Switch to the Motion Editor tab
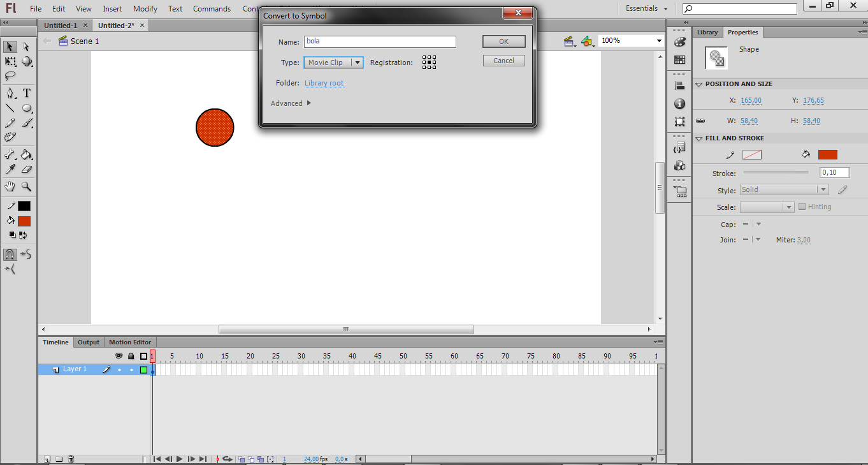The height and width of the screenshot is (465, 868). click(130, 343)
